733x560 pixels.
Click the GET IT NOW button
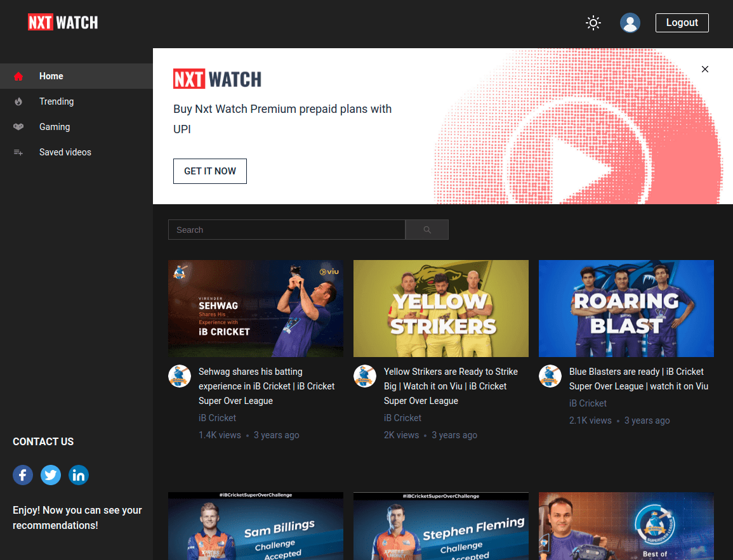210,171
